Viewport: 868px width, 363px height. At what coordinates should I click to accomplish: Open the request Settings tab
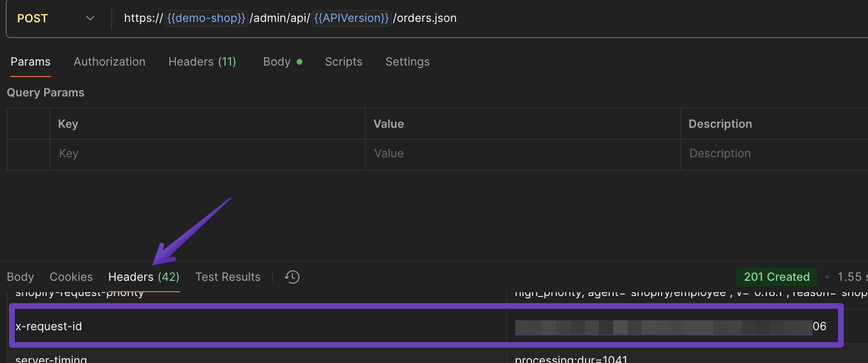(x=407, y=62)
